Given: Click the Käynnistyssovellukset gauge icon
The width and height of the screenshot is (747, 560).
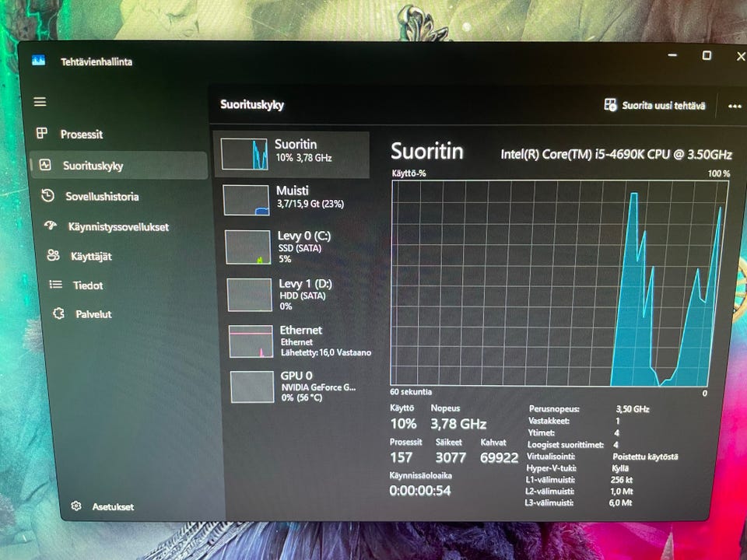Looking at the screenshot, I should [51, 226].
